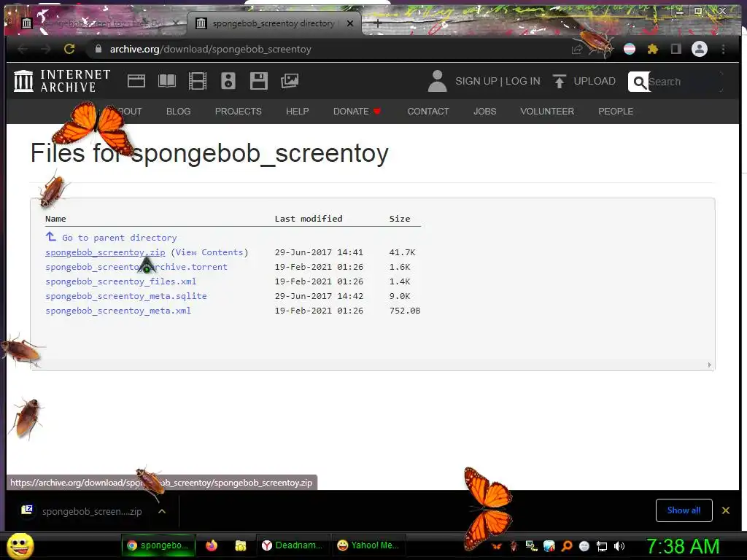Screen dimensions: 747x560
Task: Open the Web (Wayback) media icon
Action: 136,81
